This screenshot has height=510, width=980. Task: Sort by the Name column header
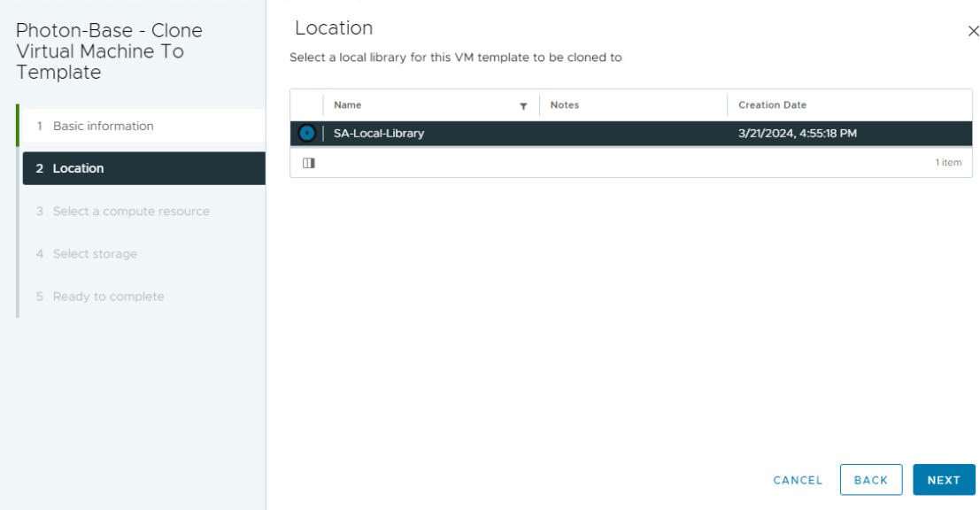(x=348, y=105)
